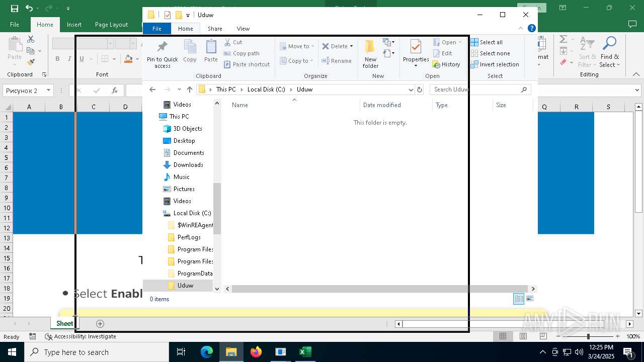The width and height of the screenshot is (644, 362).
Task: Click Rename in the Organize group
Action: pos(337,61)
